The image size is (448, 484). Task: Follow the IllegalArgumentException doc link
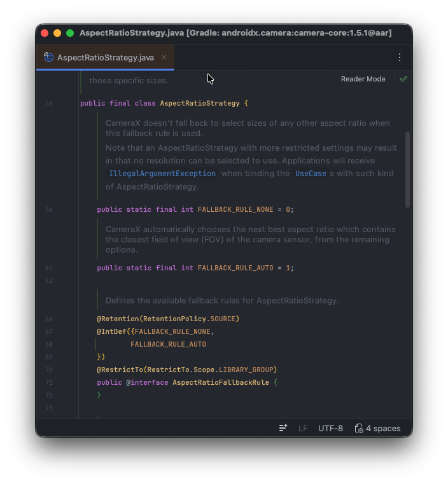pyautogui.click(x=162, y=174)
